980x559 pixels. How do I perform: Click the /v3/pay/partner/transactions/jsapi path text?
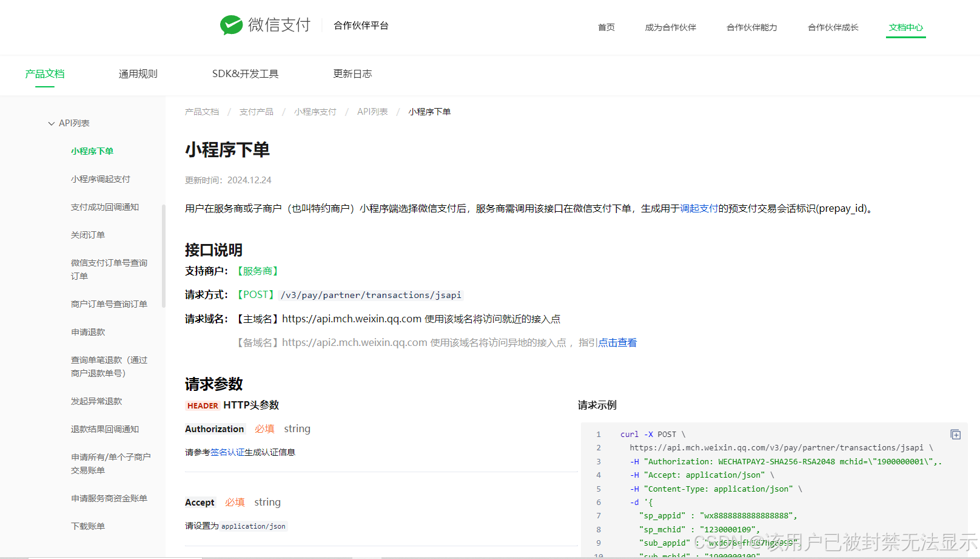click(x=371, y=295)
